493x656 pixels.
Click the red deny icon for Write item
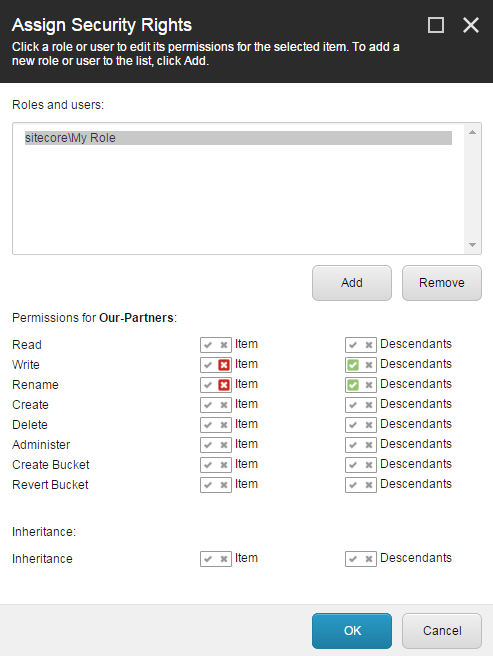click(224, 365)
